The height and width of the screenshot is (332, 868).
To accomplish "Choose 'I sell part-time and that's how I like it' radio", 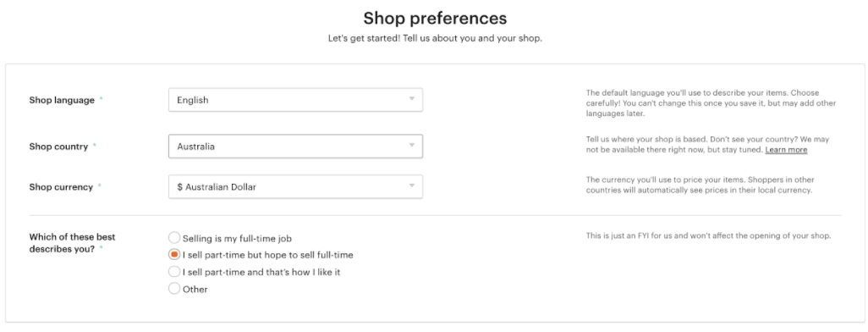I will coord(174,272).
